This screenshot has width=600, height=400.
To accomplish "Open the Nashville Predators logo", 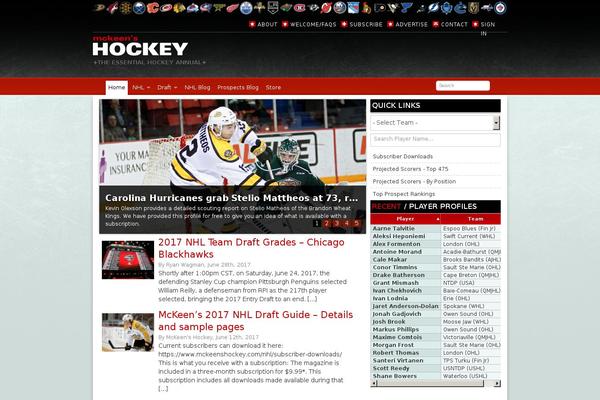I will (313, 8).
